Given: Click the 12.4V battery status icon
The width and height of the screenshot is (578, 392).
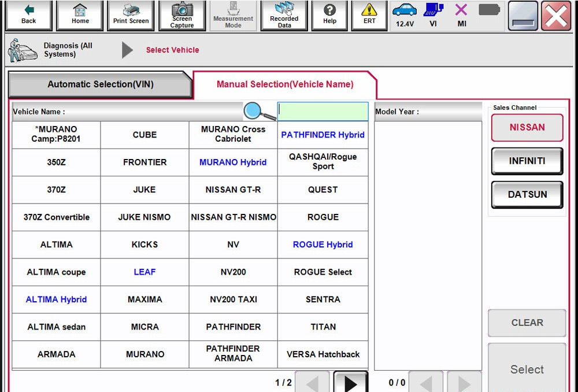Looking at the screenshot, I should [x=405, y=16].
